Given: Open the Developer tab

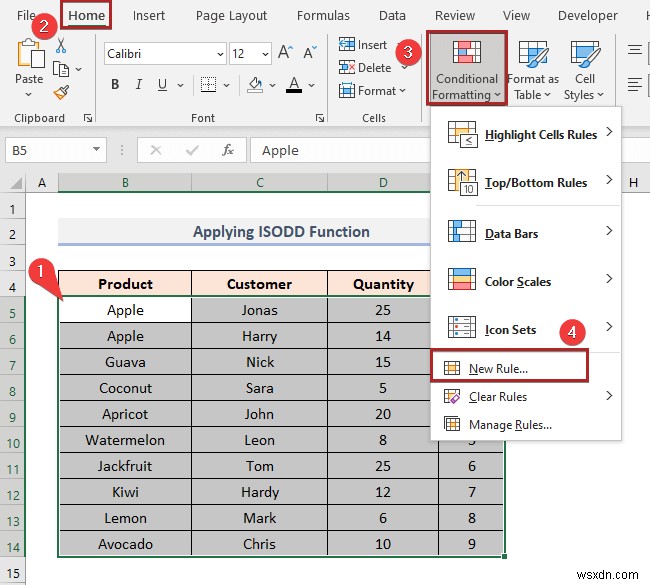Looking at the screenshot, I should coord(587,16).
